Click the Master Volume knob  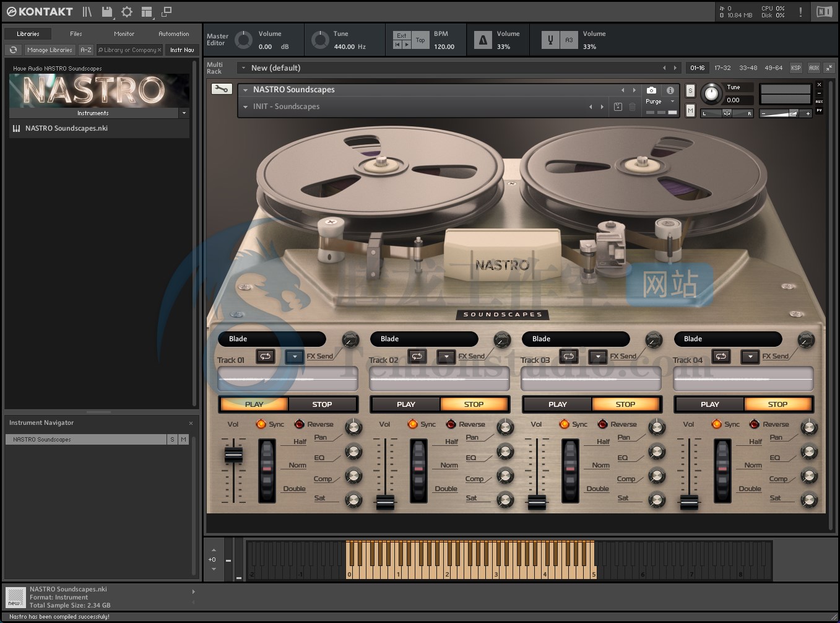244,40
